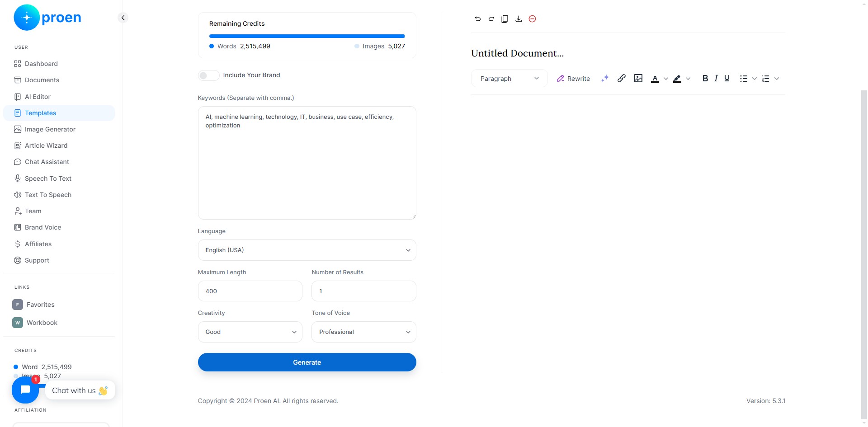Image resolution: width=868 pixels, height=427 pixels.
Task: Click the Images 5,027 credits text
Action: [x=380, y=46]
